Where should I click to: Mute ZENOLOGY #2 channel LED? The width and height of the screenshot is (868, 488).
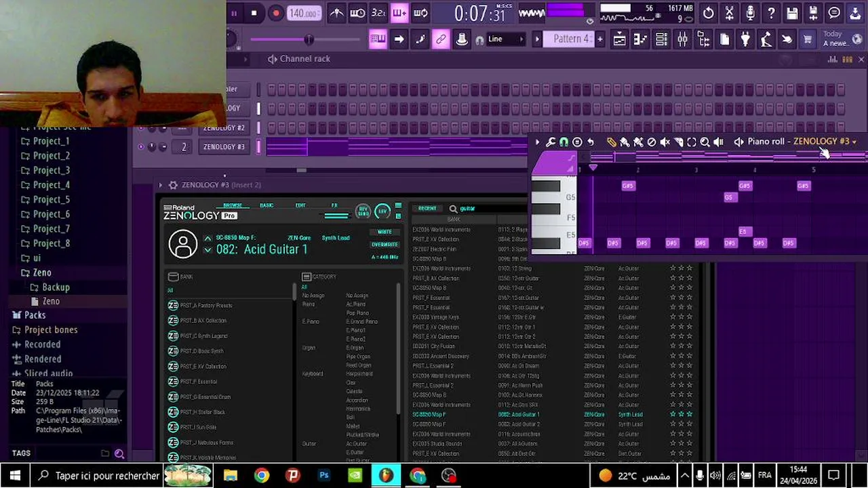click(x=141, y=127)
